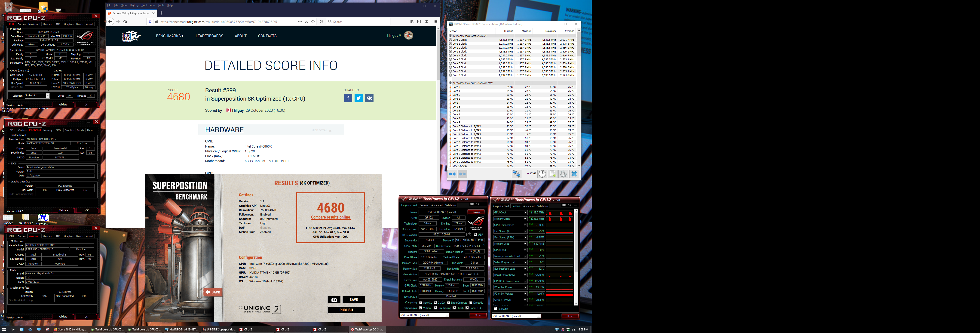Share result on Facebook
Image resolution: width=980 pixels, height=333 pixels.
348,98
